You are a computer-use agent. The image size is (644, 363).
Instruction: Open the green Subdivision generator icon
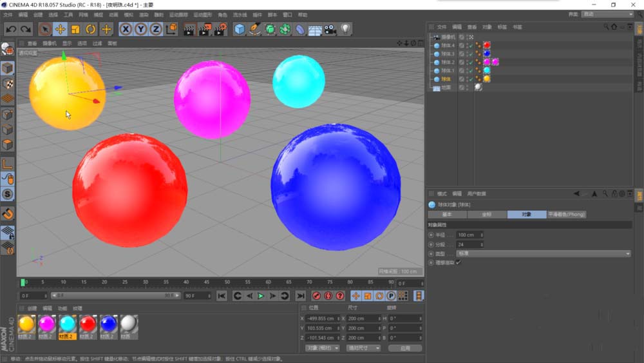pyautogui.click(x=270, y=29)
